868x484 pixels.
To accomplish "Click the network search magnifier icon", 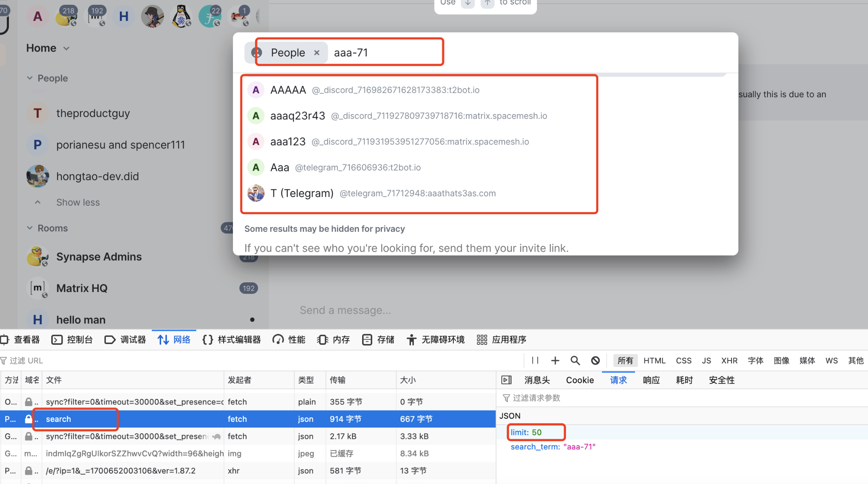I will pyautogui.click(x=575, y=360).
